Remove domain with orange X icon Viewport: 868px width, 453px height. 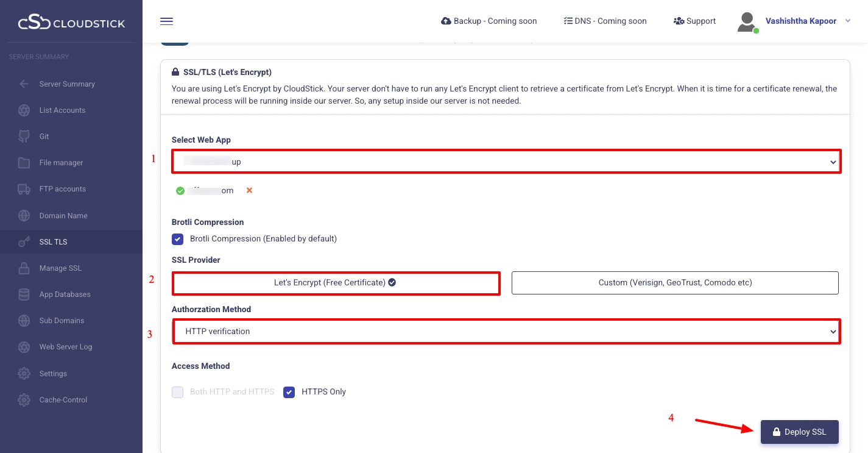coord(249,190)
